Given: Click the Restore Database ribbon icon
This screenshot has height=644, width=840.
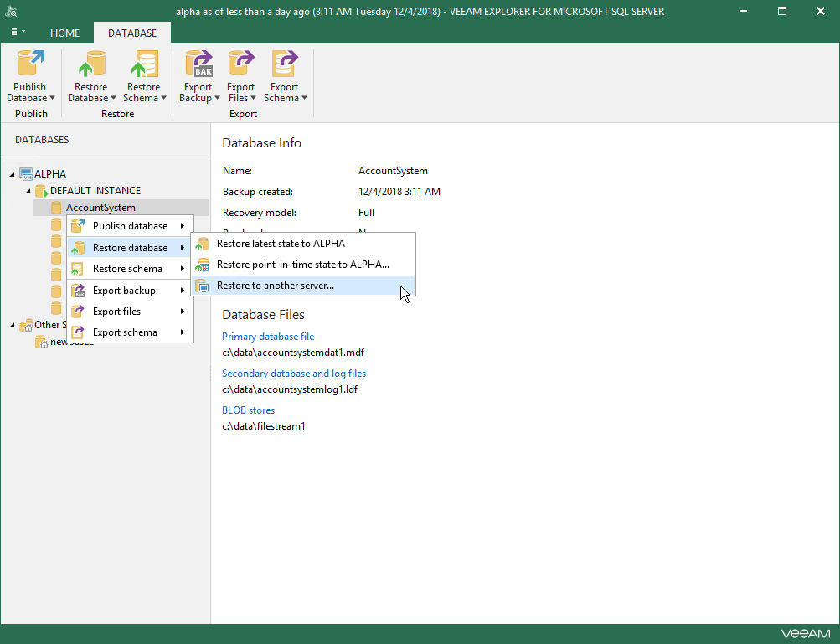Looking at the screenshot, I should (91, 63).
